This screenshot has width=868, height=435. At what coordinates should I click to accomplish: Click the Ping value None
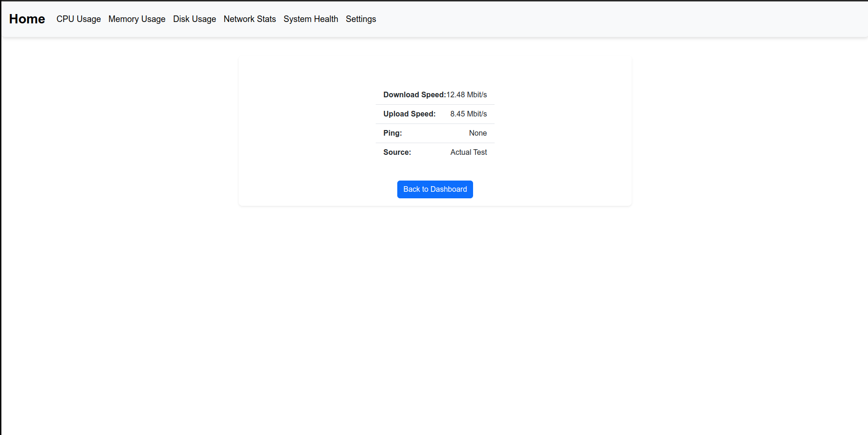pos(478,133)
